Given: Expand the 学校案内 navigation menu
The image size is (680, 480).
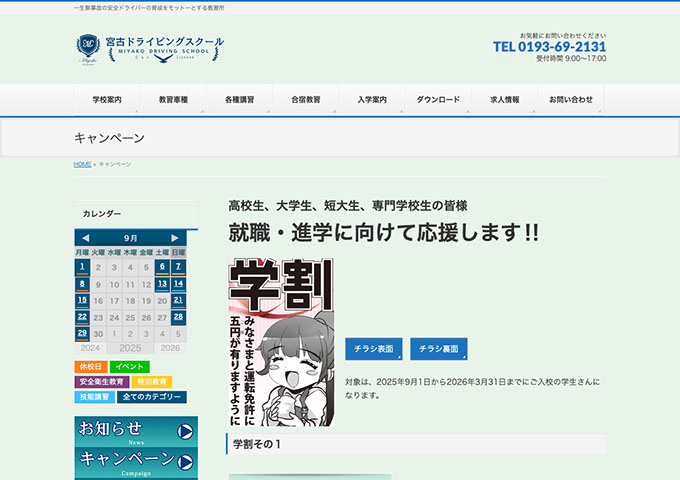Looking at the screenshot, I should [107, 100].
